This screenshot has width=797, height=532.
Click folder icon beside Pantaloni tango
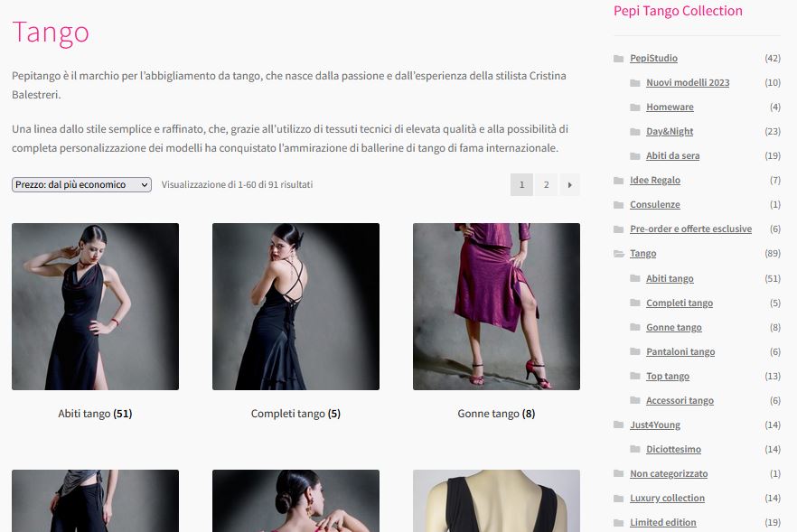click(635, 351)
